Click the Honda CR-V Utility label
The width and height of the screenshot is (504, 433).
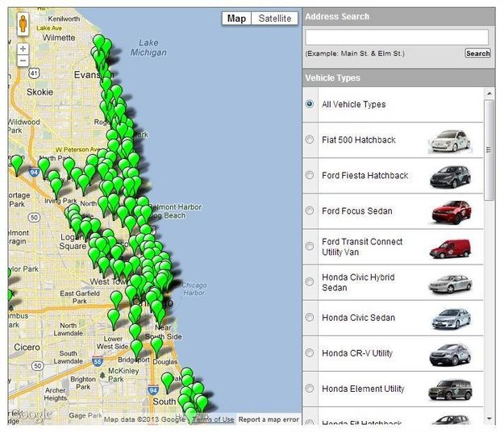(357, 353)
